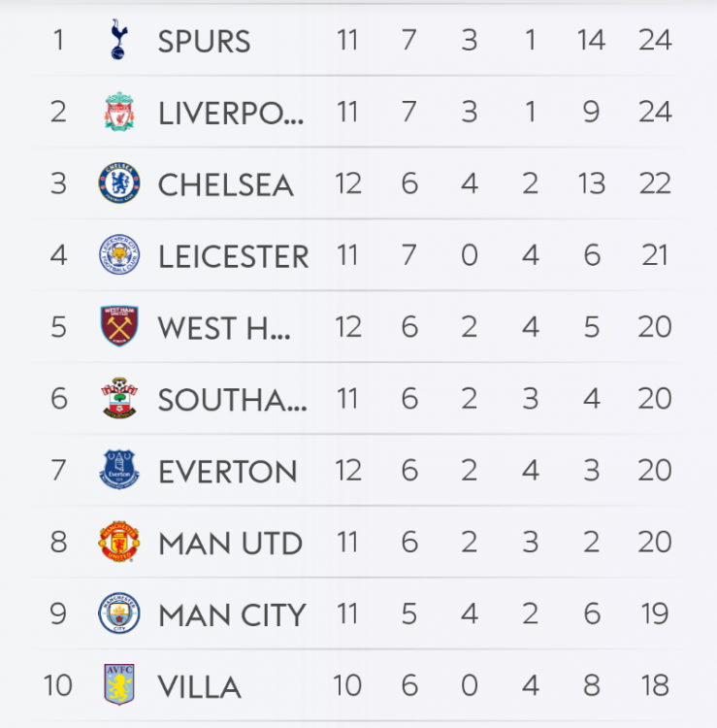The image size is (717, 728).
Task: Click the Aston Villa AVFC crest
Action: coord(119,685)
